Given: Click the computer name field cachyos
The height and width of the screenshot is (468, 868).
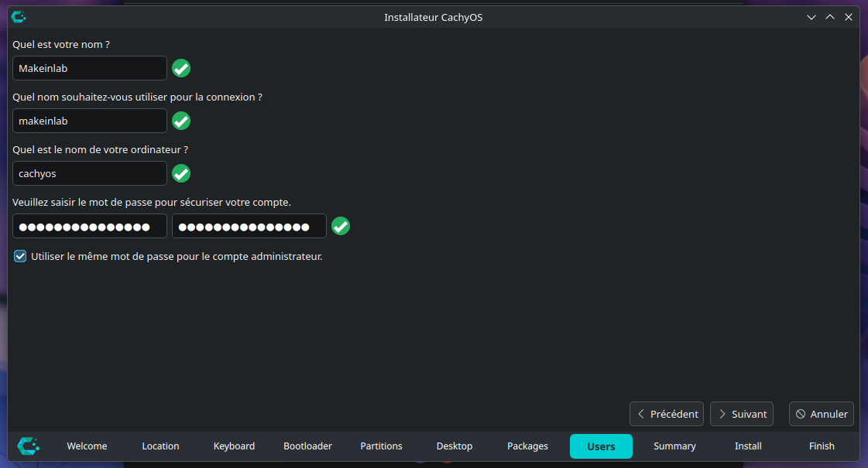Looking at the screenshot, I should (x=90, y=173).
